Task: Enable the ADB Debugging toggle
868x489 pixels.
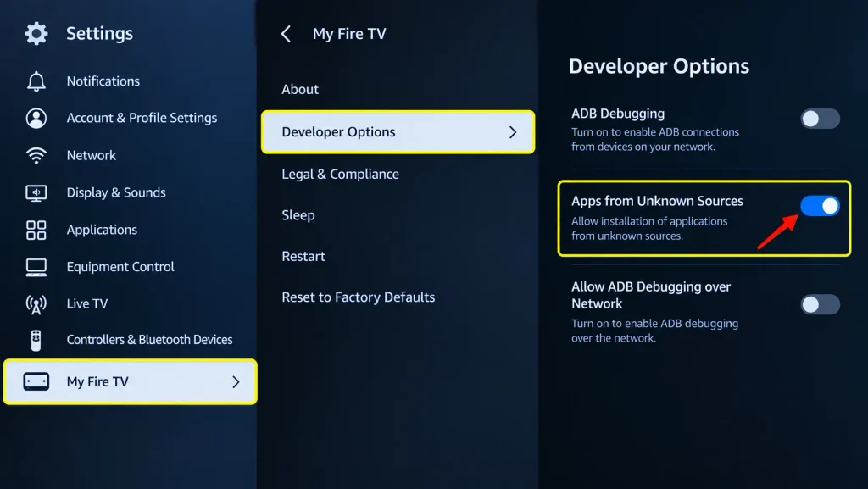Action: [820, 119]
